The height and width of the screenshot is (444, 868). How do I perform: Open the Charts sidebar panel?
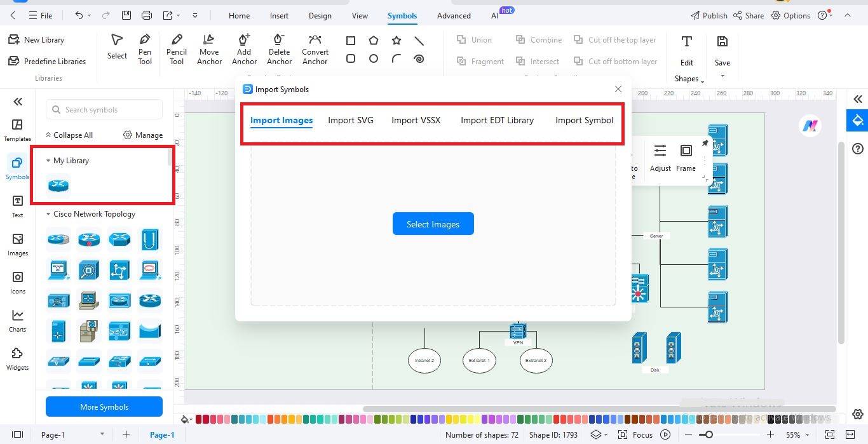point(17,321)
